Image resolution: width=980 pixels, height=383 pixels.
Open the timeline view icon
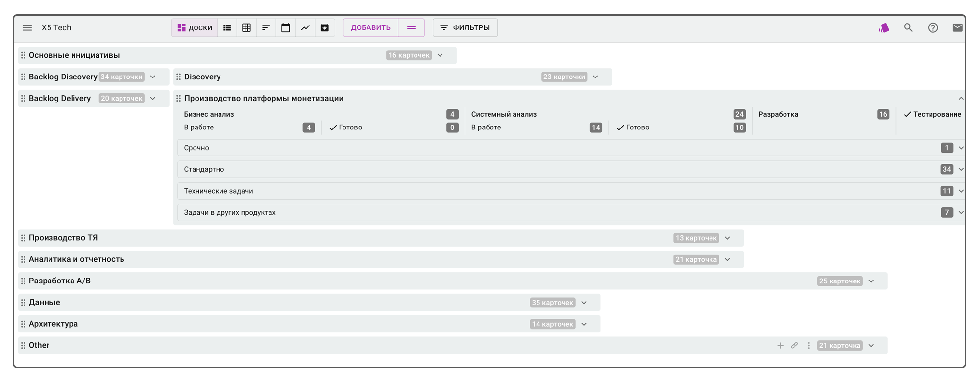(266, 28)
